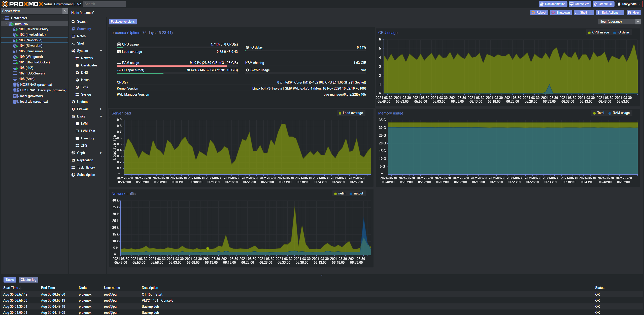The width and height of the screenshot is (644, 315).
Task: Click the Summary book icon
Action: pyautogui.click(x=73, y=29)
